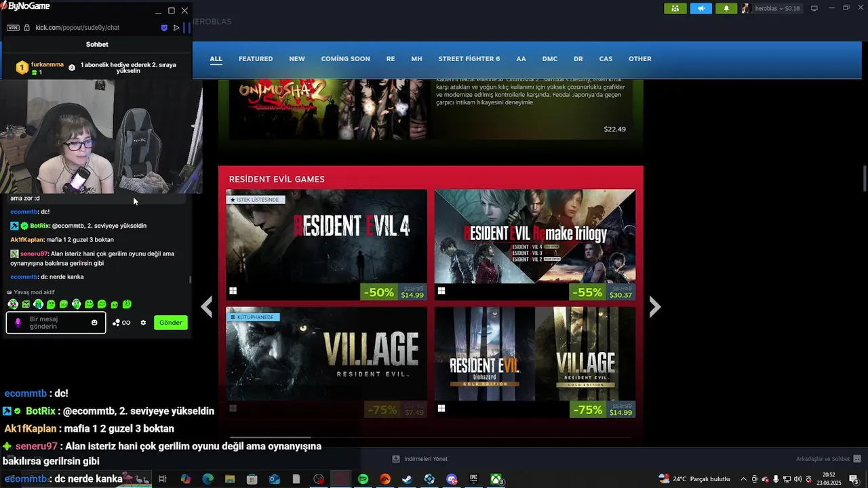
Task: Open the NEW tab
Action: 297,59
